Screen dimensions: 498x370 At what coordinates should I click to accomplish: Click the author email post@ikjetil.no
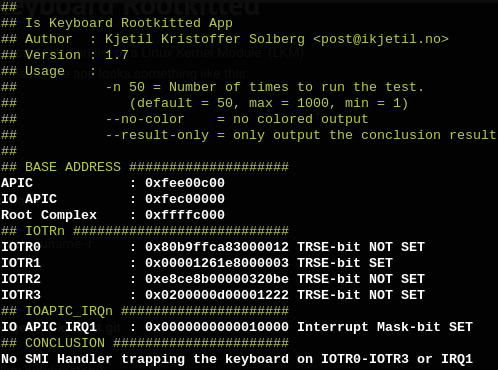381,39
